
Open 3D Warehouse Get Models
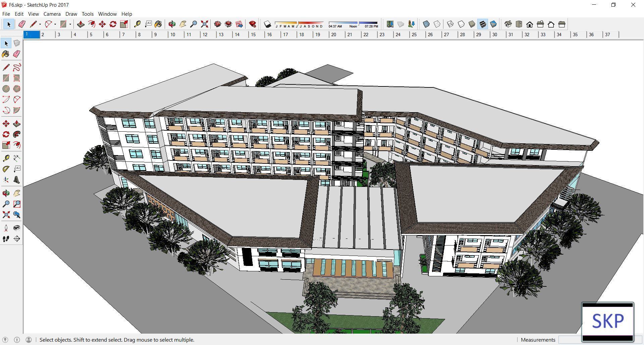(x=218, y=24)
